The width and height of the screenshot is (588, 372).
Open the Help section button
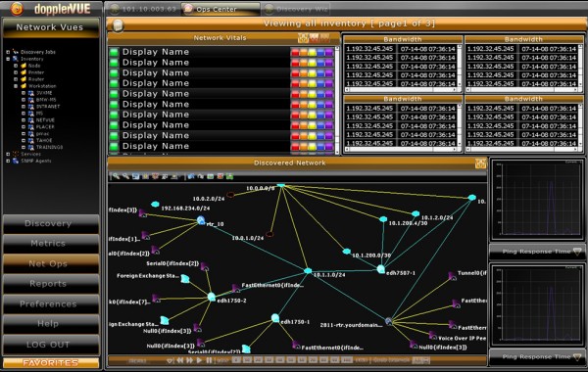[x=51, y=324]
